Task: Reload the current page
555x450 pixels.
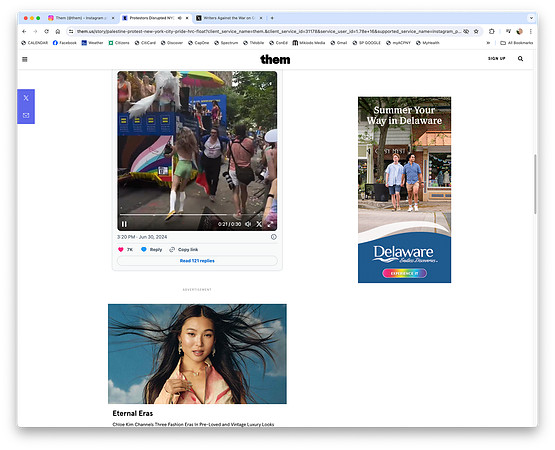Action: [x=46, y=32]
